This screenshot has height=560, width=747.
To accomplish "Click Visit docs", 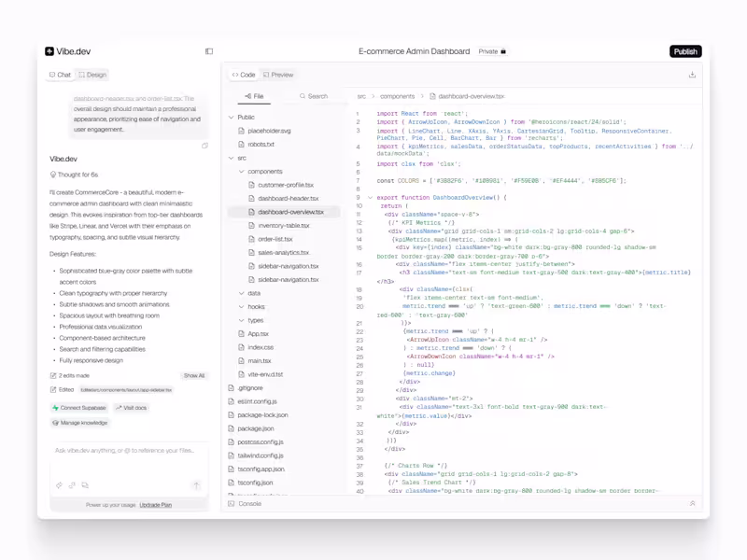I will (131, 408).
